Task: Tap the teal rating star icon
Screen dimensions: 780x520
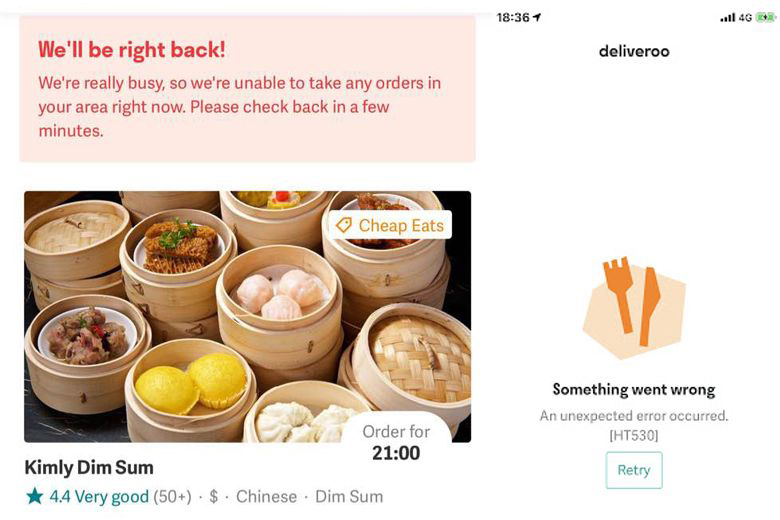Action: [x=34, y=496]
